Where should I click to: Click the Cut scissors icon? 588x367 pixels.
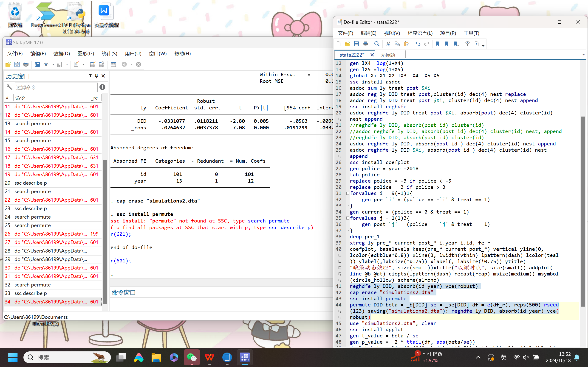(388, 44)
